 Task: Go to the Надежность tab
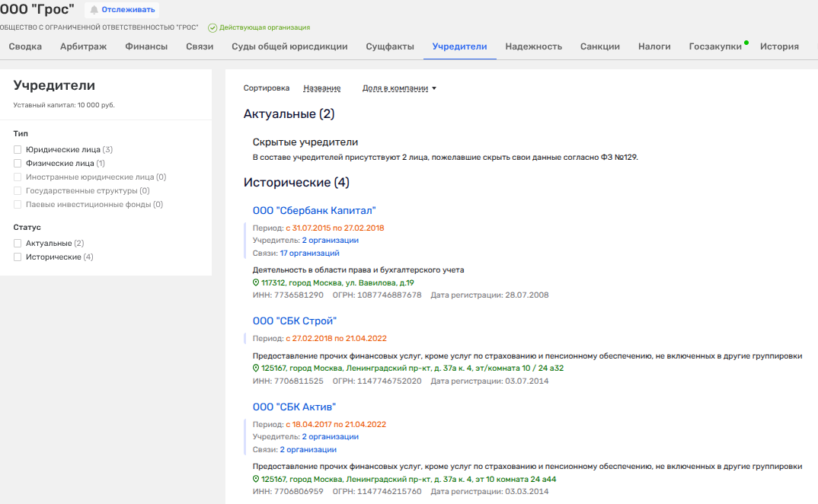click(533, 46)
